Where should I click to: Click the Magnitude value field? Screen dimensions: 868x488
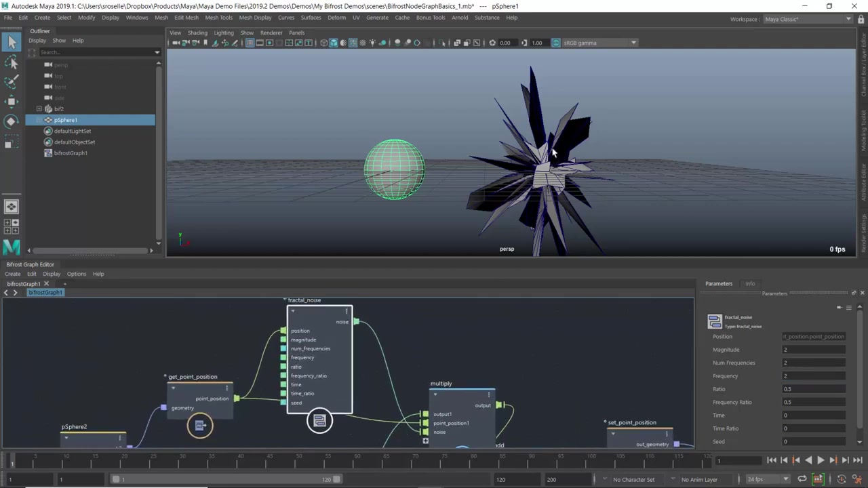814,350
